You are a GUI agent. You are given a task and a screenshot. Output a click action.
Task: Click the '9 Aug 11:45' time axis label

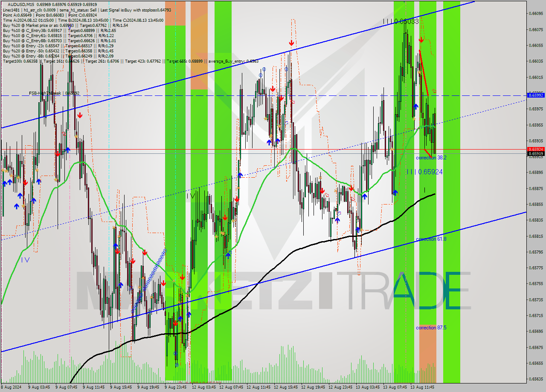(x=94, y=387)
